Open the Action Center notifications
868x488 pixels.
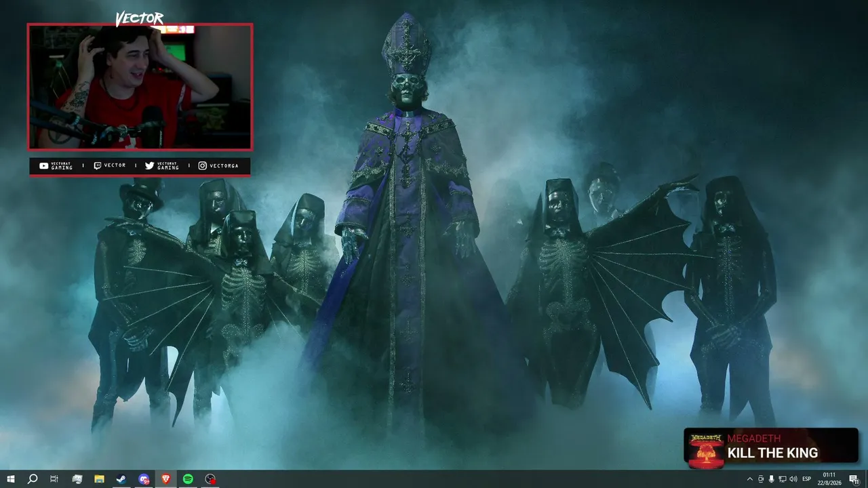(854, 479)
